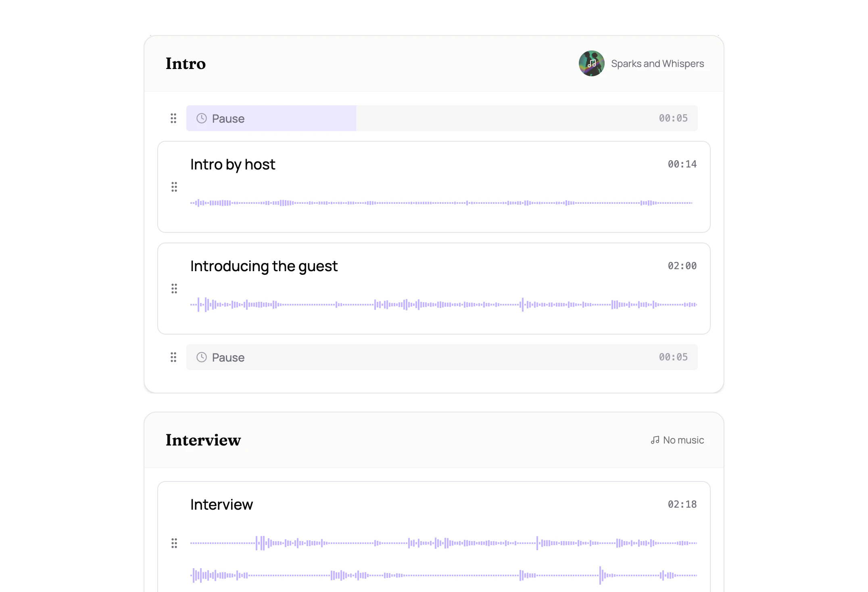This screenshot has height=592, width=868.
Task: Click the drag handle beside the second Pause
Action: click(173, 358)
